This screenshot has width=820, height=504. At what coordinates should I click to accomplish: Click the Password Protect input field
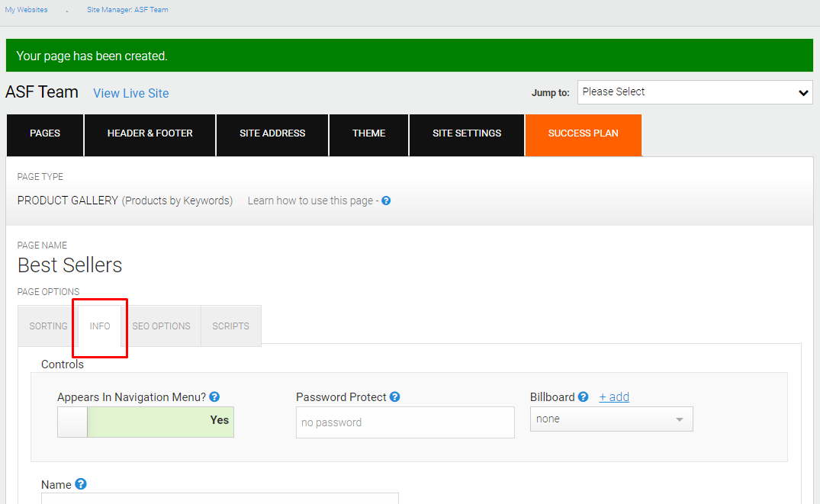pos(405,422)
